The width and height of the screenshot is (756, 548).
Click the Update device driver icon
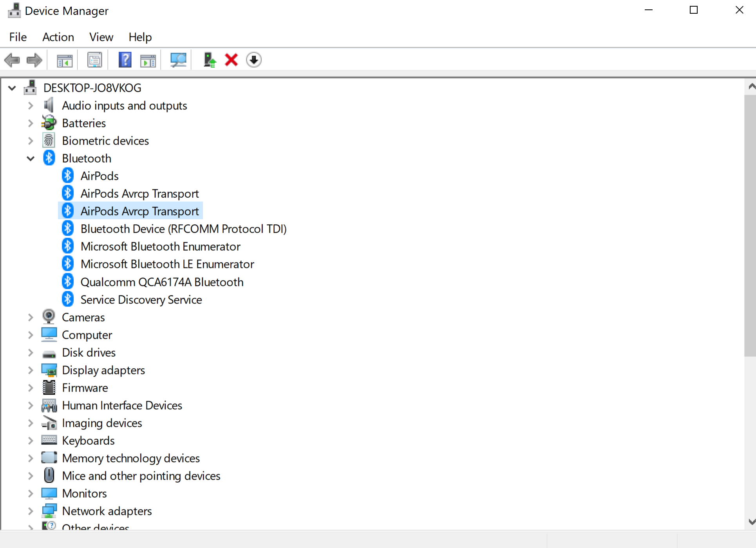pyautogui.click(x=210, y=60)
